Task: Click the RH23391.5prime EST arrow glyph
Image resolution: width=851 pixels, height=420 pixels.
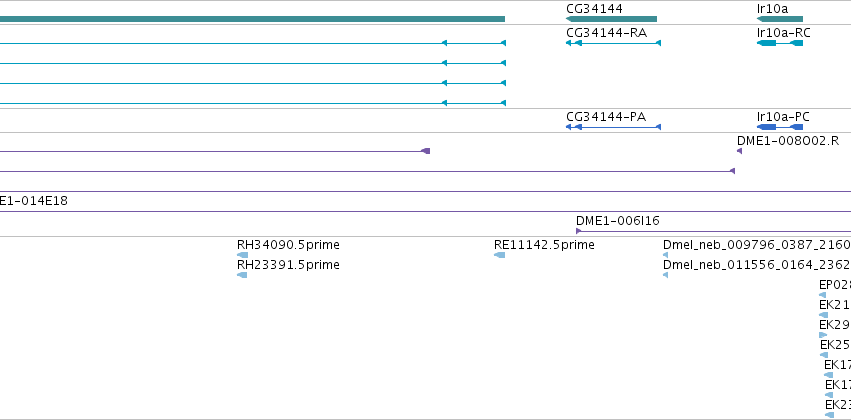Action: [243, 275]
